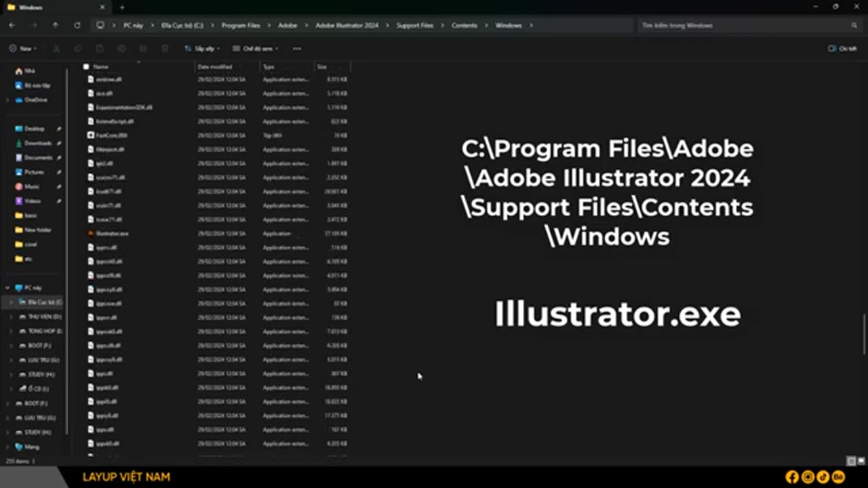Image resolution: width=868 pixels, height=488 pixels.
Task: Click the Illustrator.exe application icon
Action: tap(91, 233)
